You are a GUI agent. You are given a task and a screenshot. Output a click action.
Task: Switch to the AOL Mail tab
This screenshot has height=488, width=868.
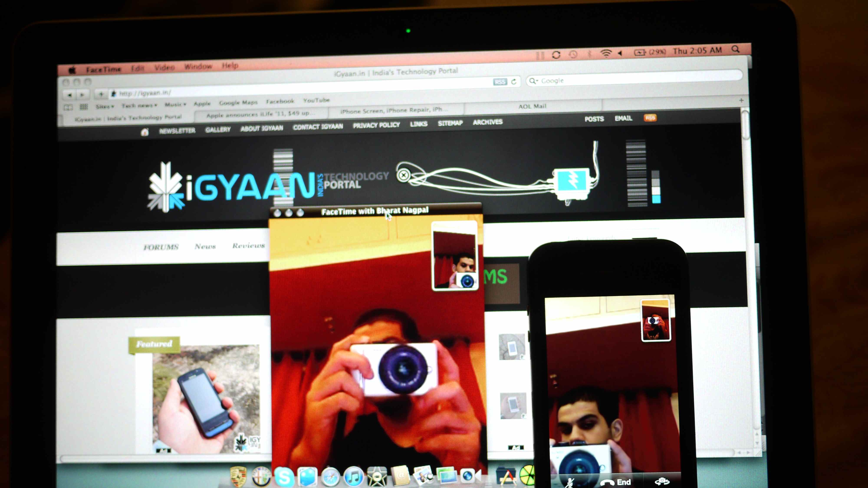tap(532, 107)
